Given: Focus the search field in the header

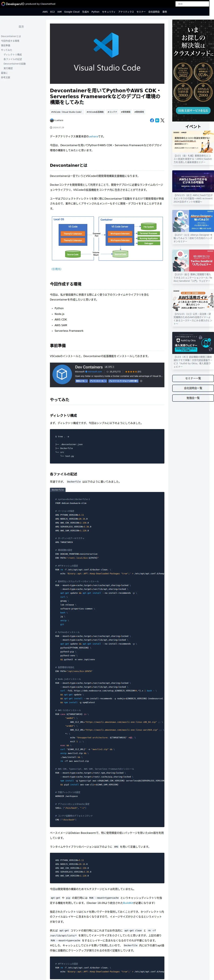Looking at the screenshot, I should tap(192, 4).
